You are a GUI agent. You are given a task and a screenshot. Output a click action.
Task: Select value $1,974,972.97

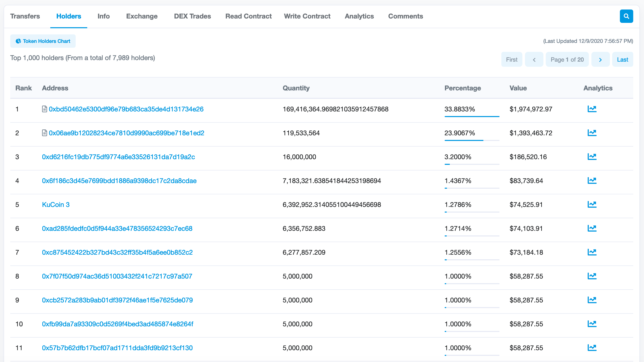coord(531,109)
